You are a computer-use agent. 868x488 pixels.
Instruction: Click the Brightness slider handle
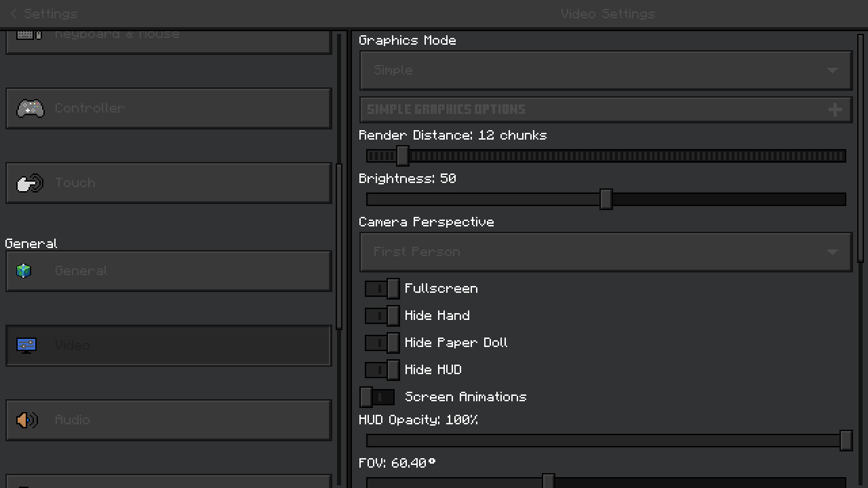point(606,199)
